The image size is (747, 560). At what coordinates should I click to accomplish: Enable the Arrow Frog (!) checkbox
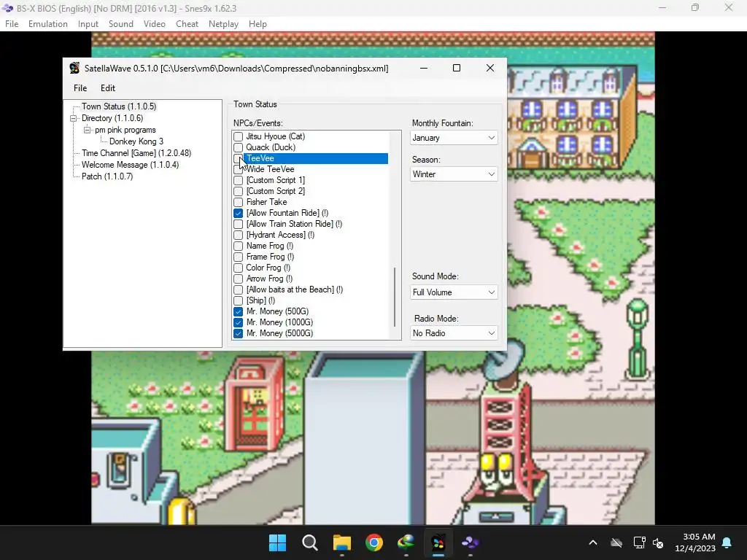click(239, 279)
